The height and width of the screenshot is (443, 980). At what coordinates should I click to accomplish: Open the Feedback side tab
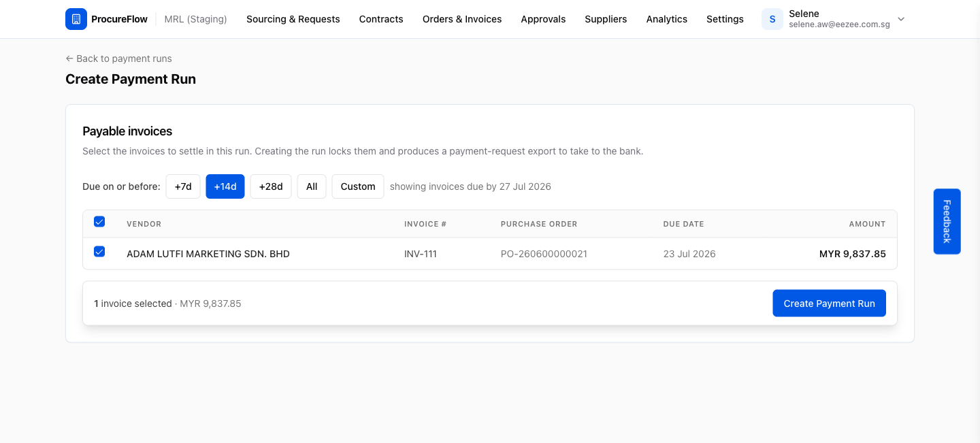click(947, 221)
